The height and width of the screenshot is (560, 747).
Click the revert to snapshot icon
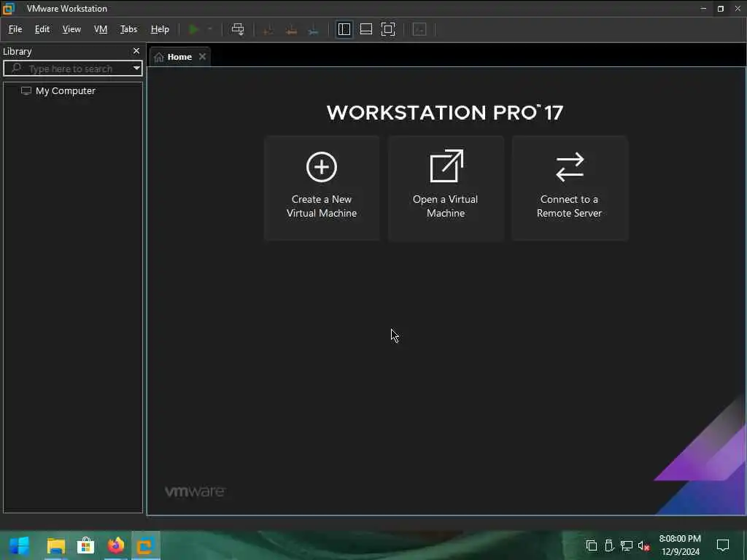click(x=291, y=30)
